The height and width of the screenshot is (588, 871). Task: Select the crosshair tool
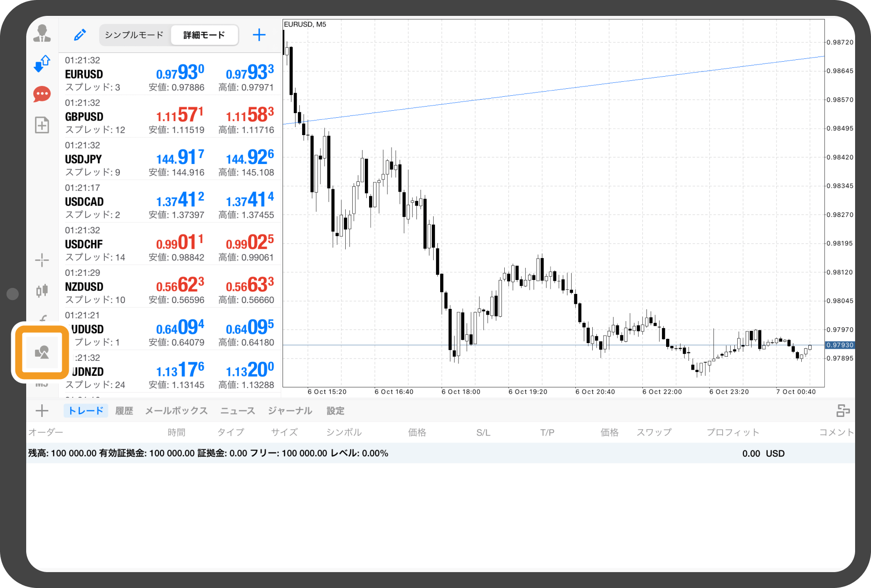[42, 260]
